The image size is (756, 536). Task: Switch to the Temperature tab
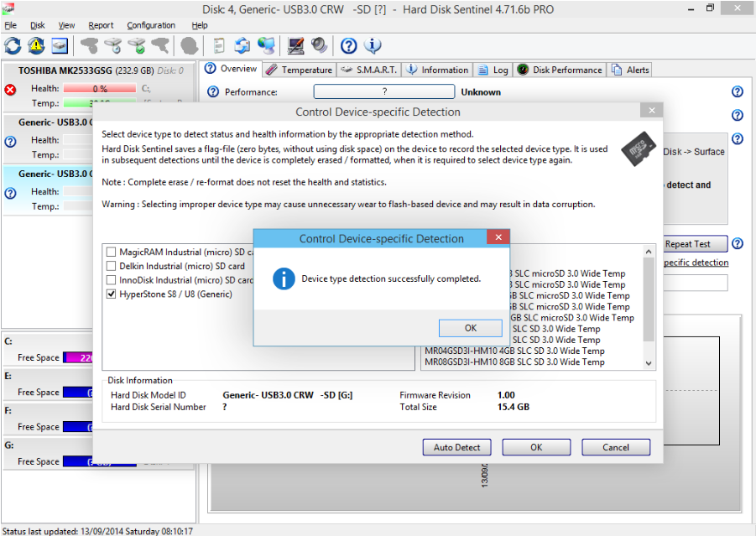coord(300,70)
